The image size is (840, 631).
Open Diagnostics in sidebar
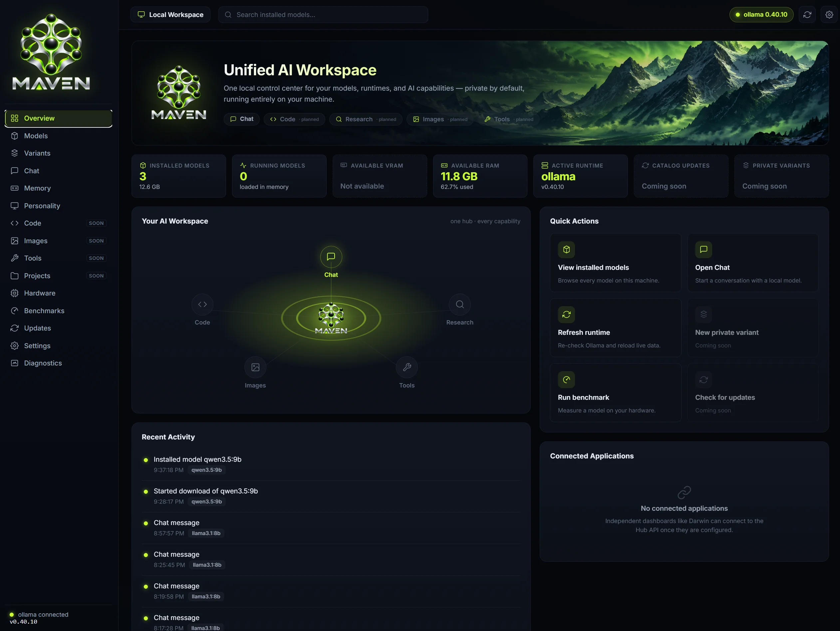pyautogui.click(x=59, y=363)
